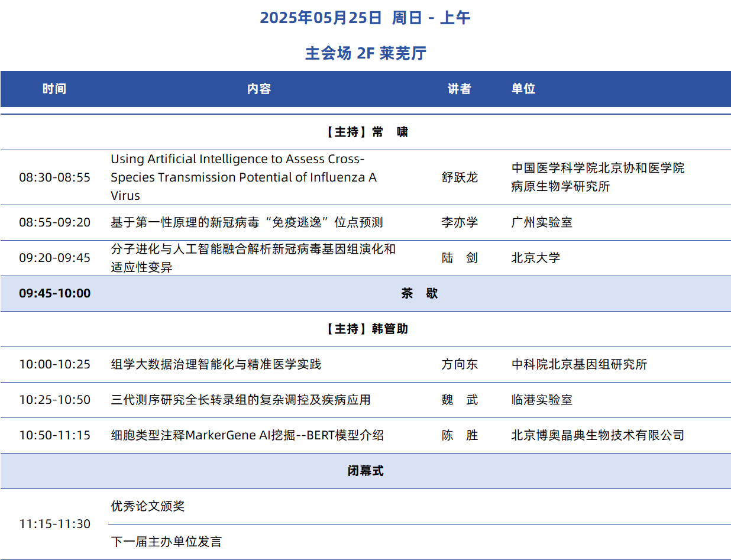Viewport: 731px width, 560px height.
Task: Select the time slot 10:00-10:25
Action: (55, 364)
